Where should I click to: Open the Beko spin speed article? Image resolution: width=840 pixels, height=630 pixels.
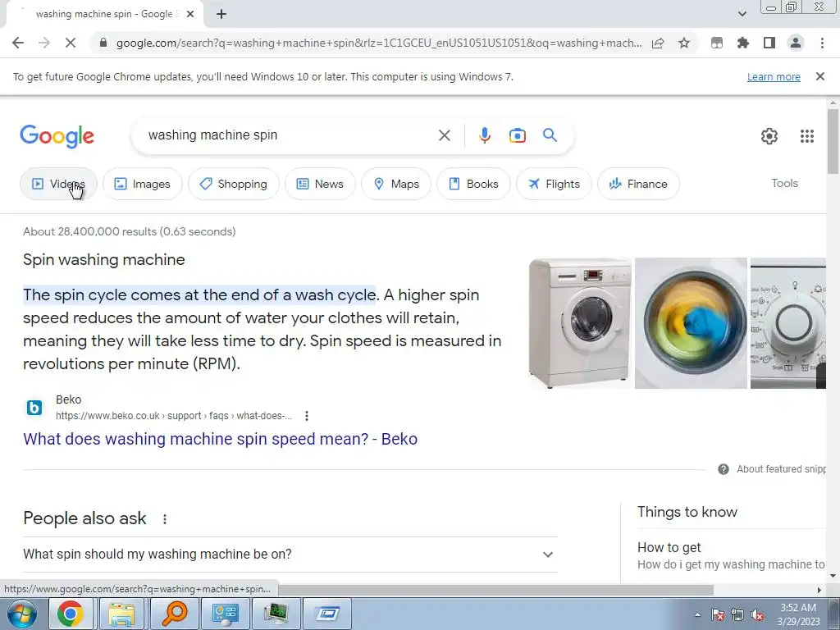(x=220, y=439)
